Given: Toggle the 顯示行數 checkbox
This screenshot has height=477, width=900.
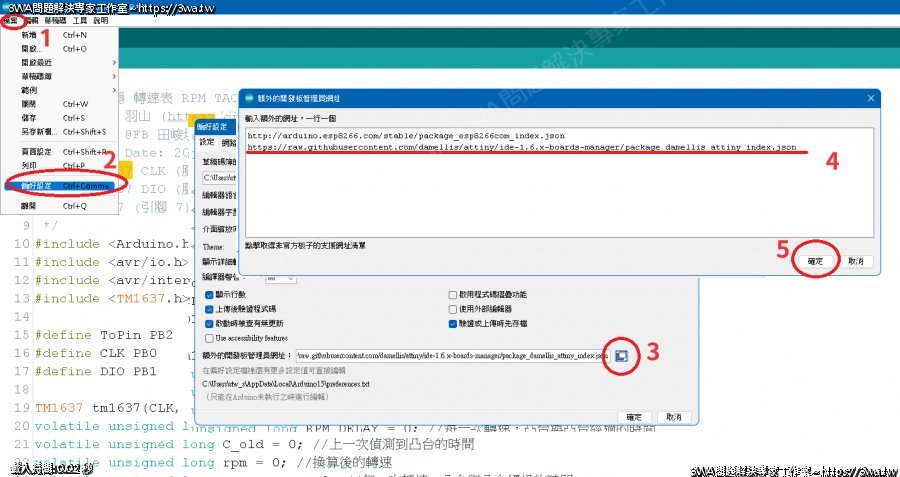Looking at the screenshot, I should (208, 296).
